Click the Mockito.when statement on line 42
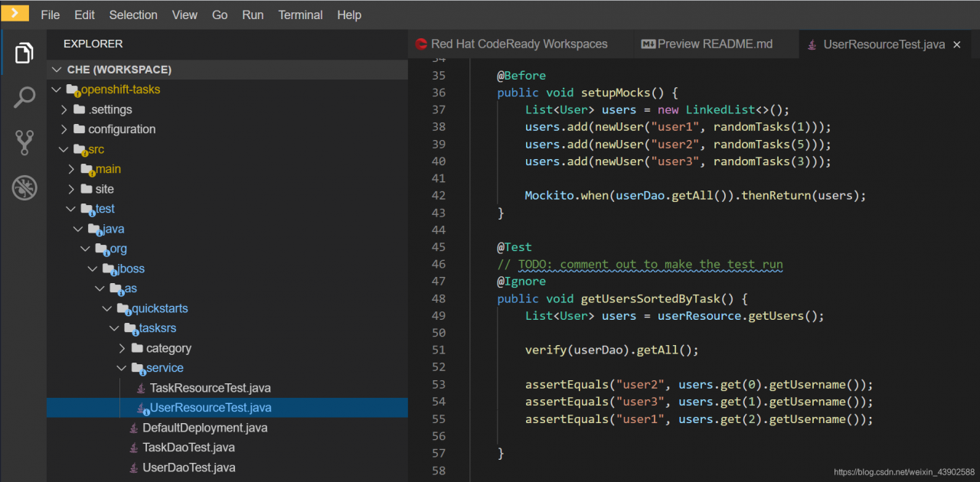Screen dimensions: 980x482 [695, 196]
